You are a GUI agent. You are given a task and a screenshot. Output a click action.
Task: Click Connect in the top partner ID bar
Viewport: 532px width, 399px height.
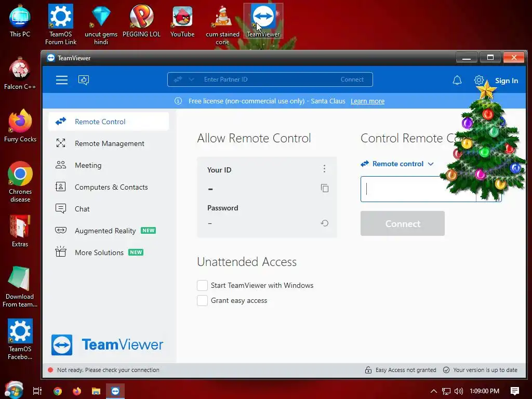tap(352, 79)
